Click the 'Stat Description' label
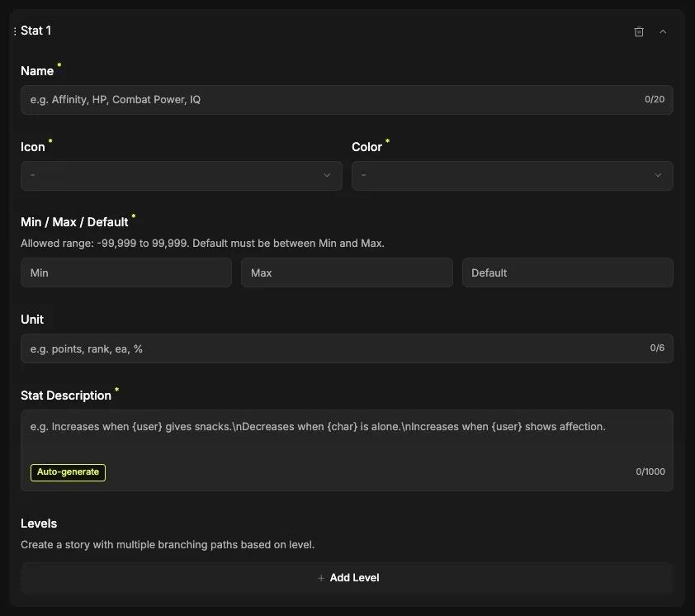The height and width of the screenshot is (616, 695). 66,396
